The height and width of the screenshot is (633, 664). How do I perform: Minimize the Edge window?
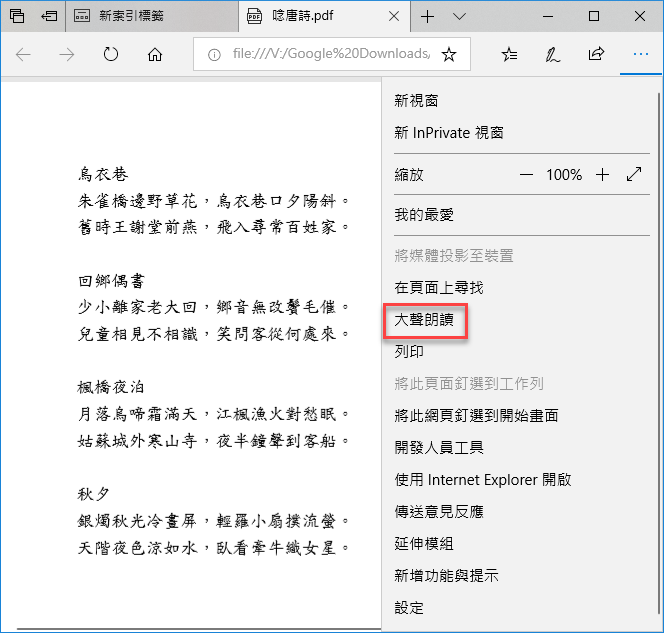[x=548, y=16]
